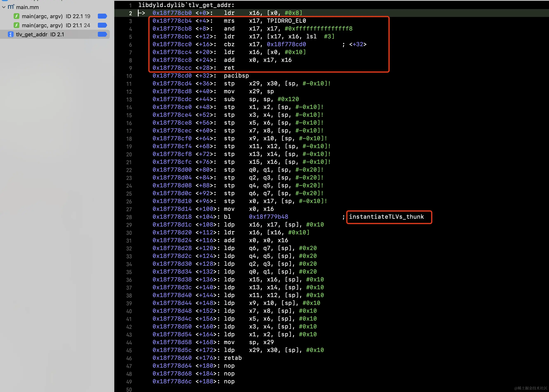Click the main.mm Objective-C++ file icon

pos(11,7)
